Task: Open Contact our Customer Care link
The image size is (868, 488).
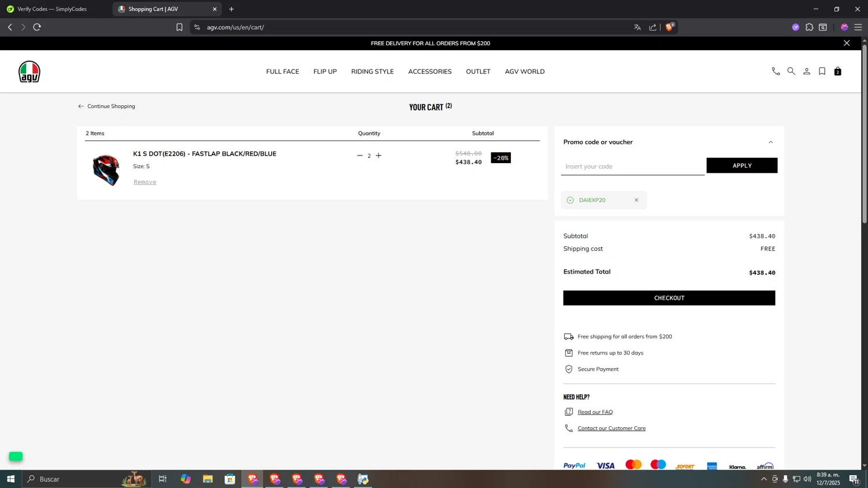Action: pyautogui.click(x=612, y=428)
